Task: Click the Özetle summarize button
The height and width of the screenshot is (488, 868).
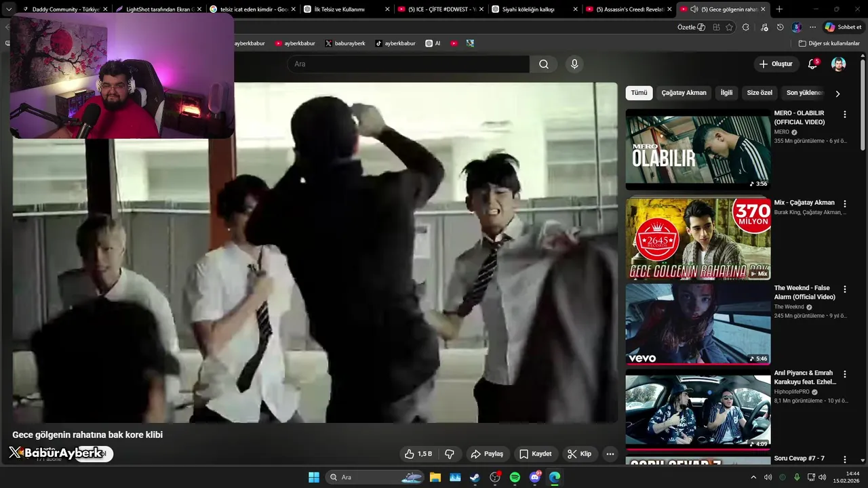Action: [691, 27]
